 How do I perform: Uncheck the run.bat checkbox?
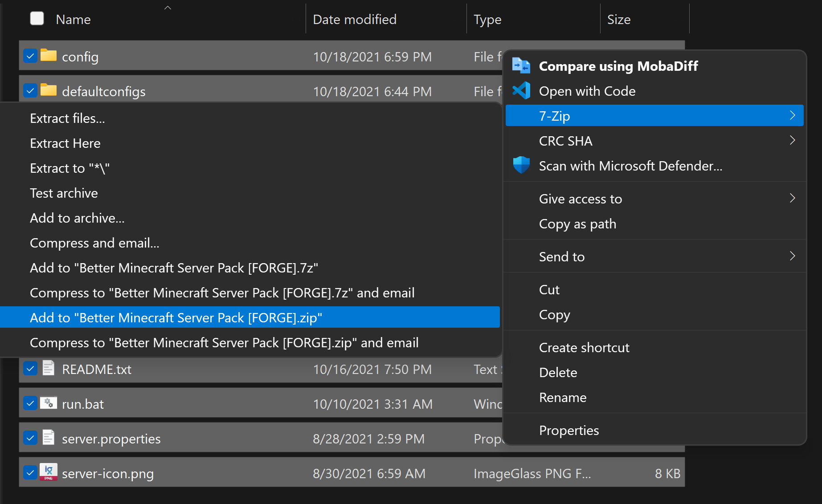point(30,403)
